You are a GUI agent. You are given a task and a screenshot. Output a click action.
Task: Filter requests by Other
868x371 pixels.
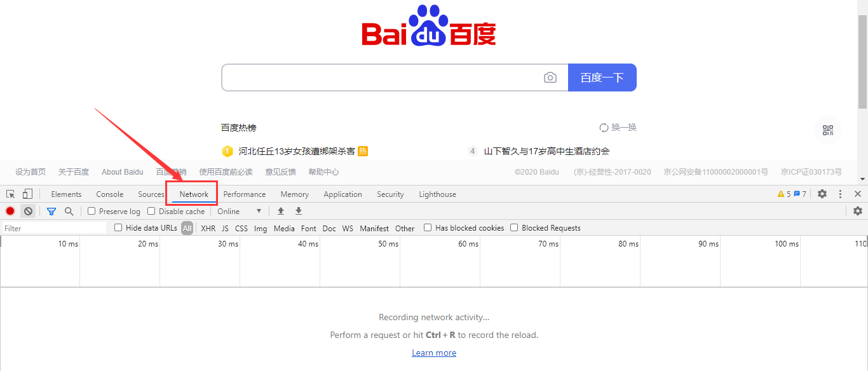405,228
